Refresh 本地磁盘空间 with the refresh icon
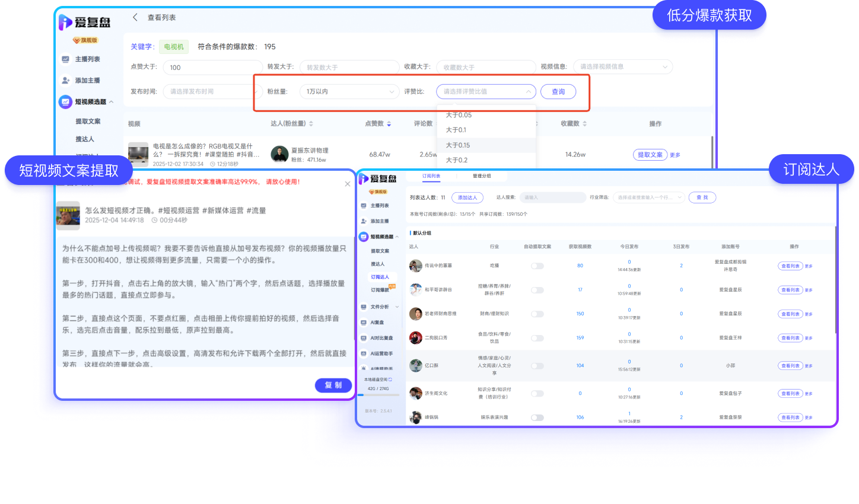Viewport: 859px width, 504px height. coord(390,379)
